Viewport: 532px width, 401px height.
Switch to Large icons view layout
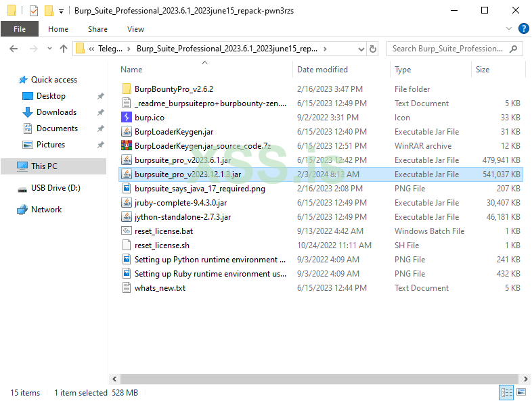(x=521, y=392)
